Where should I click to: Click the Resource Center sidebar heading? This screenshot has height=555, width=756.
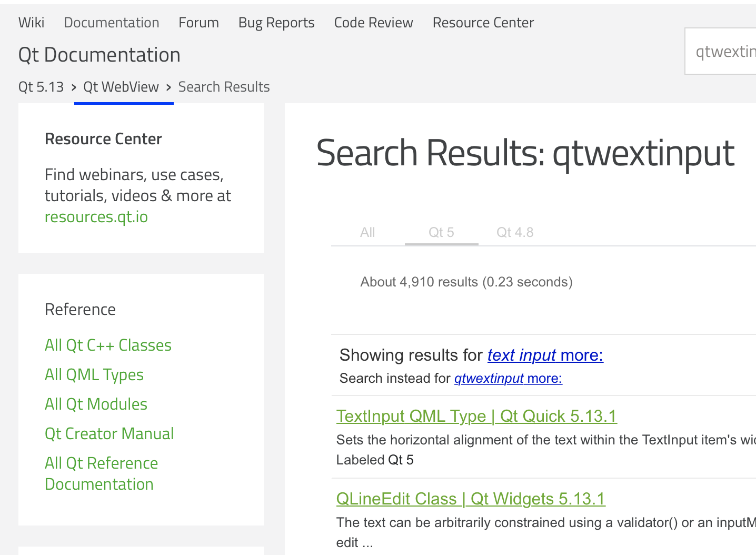click(x=103, y=139)
